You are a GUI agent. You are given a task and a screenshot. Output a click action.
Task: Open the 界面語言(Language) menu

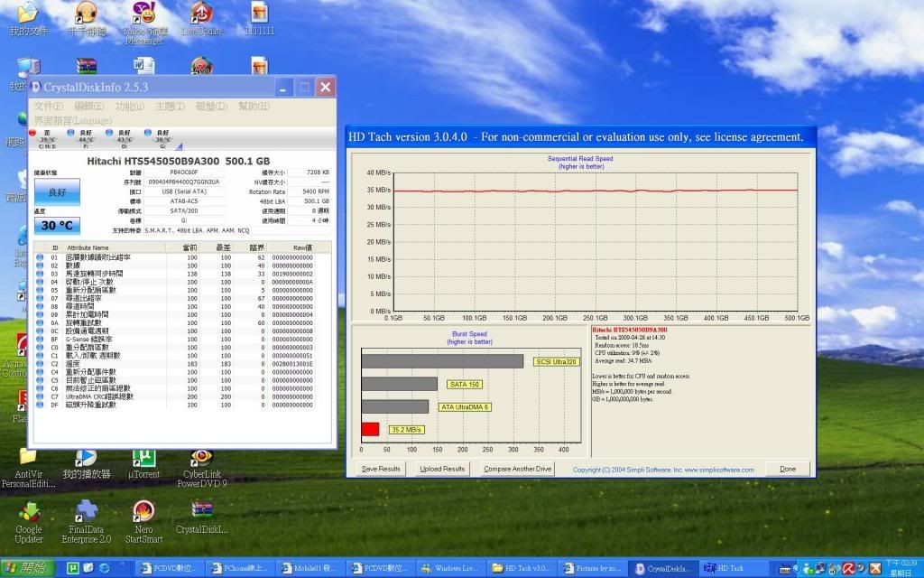pos(72,120)
